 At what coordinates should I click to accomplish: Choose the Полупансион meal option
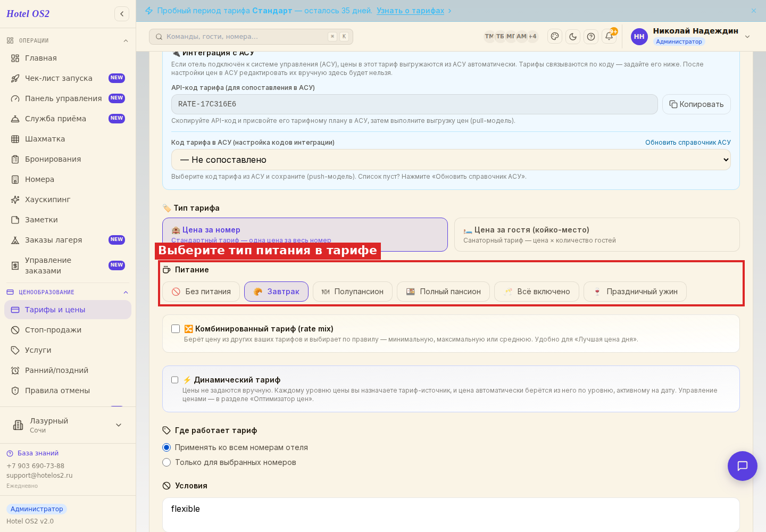(353, 292)
